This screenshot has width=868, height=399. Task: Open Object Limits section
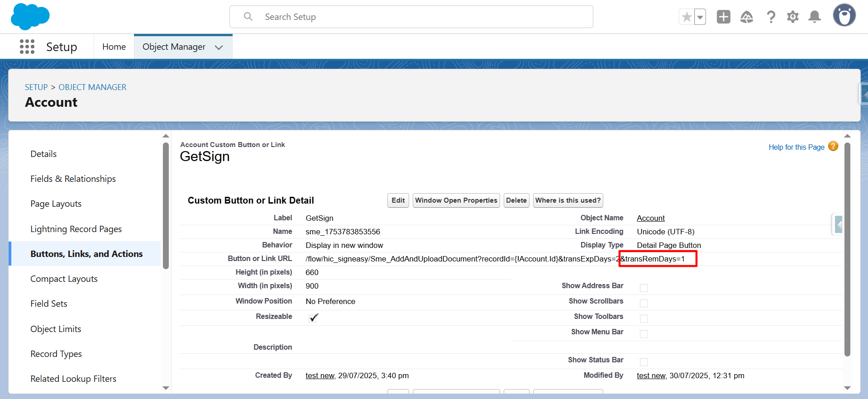point(56,329)
